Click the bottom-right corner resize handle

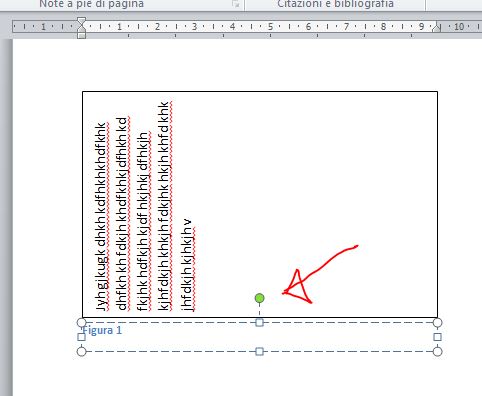(437, 351)
